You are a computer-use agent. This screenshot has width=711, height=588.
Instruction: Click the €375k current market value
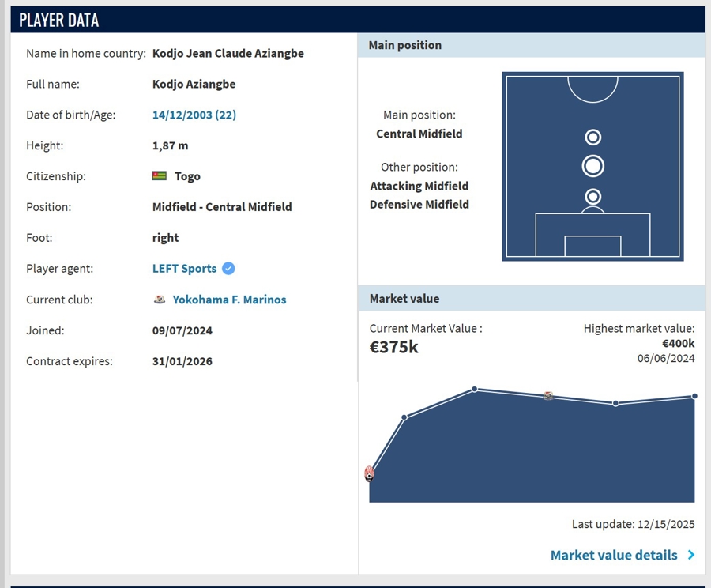(x=393, y=346)
